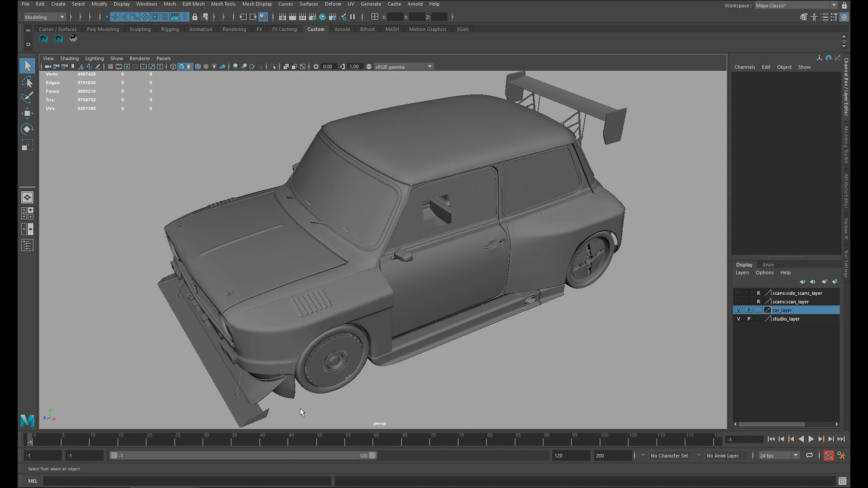
Task: Open the 24 fps frame rate dropdown
Action: pyautogui.click(x=779, y=455)
